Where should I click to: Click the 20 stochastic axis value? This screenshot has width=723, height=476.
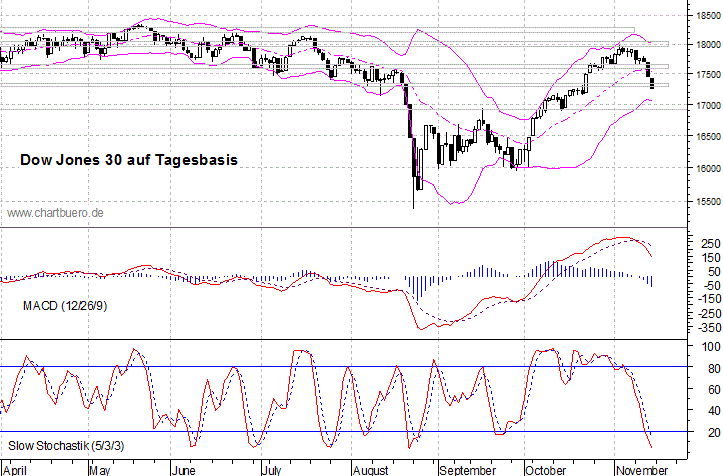(x=714, y=432)
